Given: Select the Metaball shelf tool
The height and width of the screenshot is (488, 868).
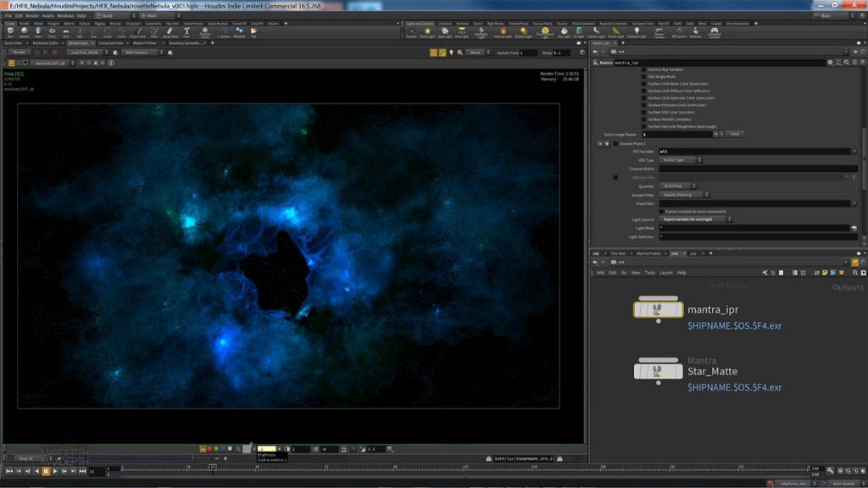Looking at the screenshot, I should pyautogui.click(x=239, y=33).
